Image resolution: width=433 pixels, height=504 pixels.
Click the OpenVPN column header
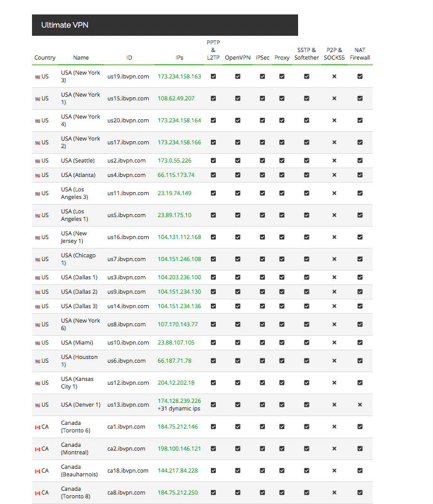pos(238,58)
